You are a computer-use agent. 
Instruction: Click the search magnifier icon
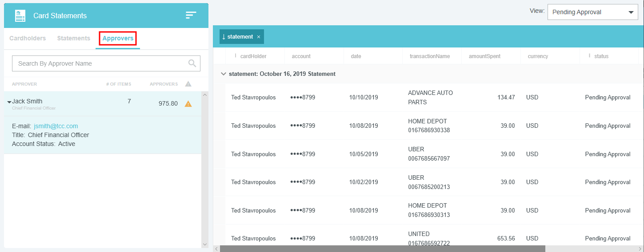[x=192, y=63]
